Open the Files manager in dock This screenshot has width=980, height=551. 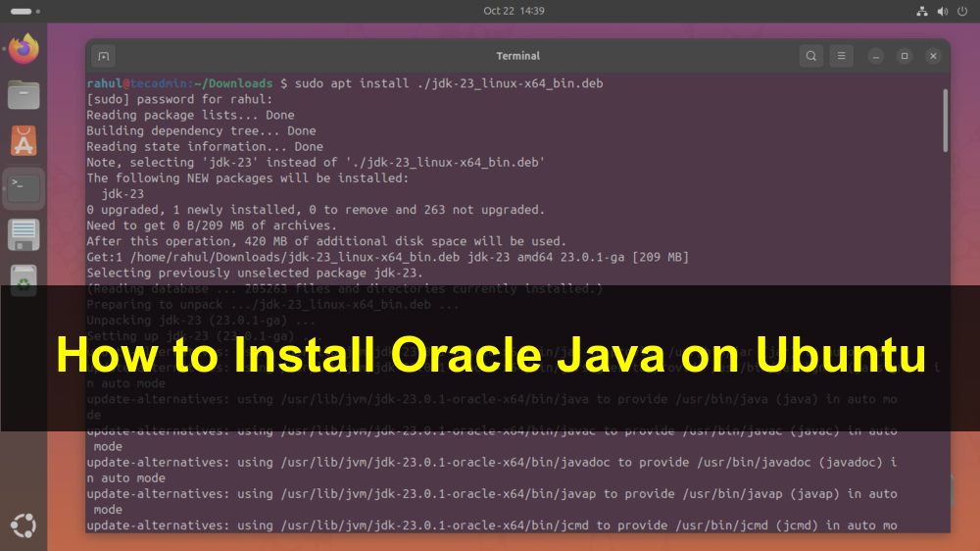click(x=24, y=95)
